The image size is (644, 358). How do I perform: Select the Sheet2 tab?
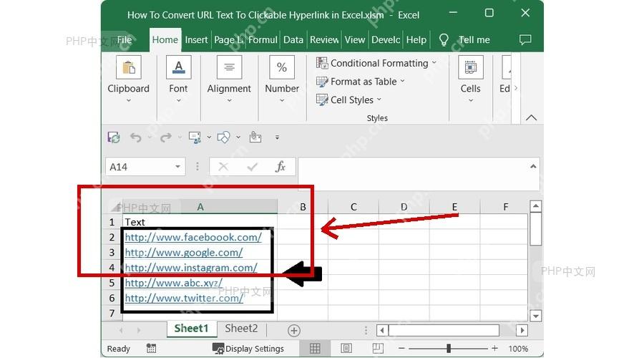click(241, 329)
